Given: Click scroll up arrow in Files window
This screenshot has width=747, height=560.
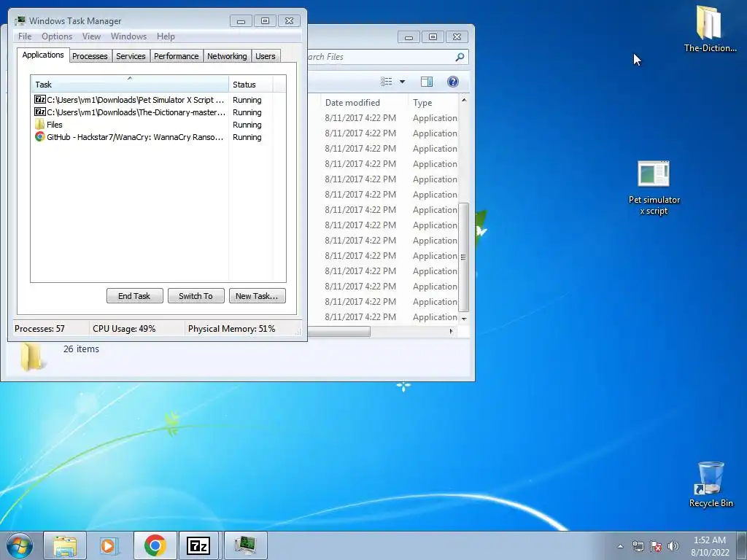Looking at the screenshot, I should [464, 100].
